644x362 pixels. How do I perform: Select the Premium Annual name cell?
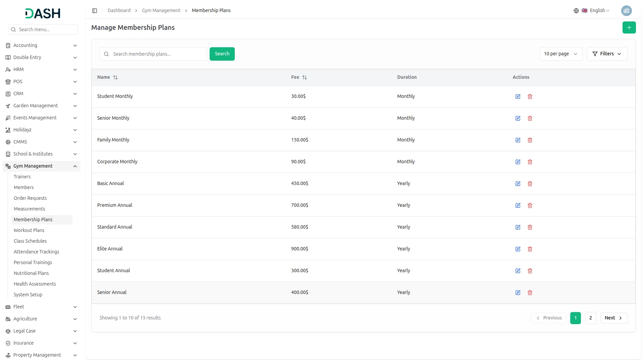(115, 205)
